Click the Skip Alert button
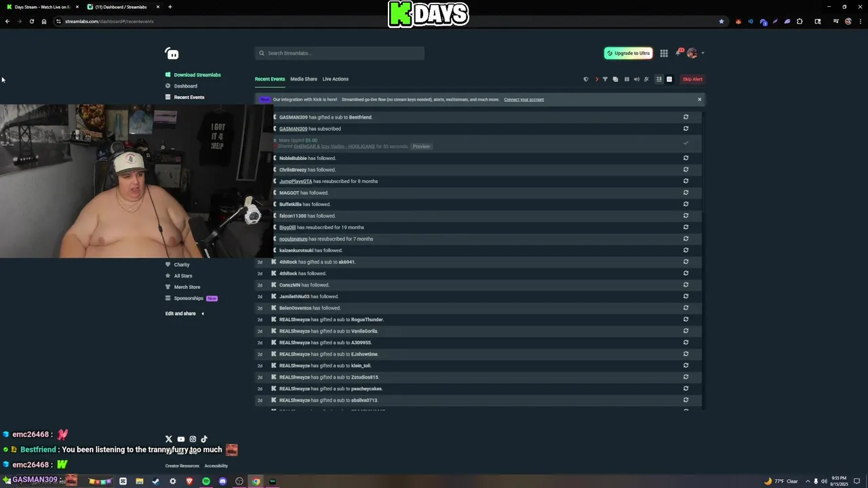The height and width of the screenshot is (488, 868). (692, 79)
